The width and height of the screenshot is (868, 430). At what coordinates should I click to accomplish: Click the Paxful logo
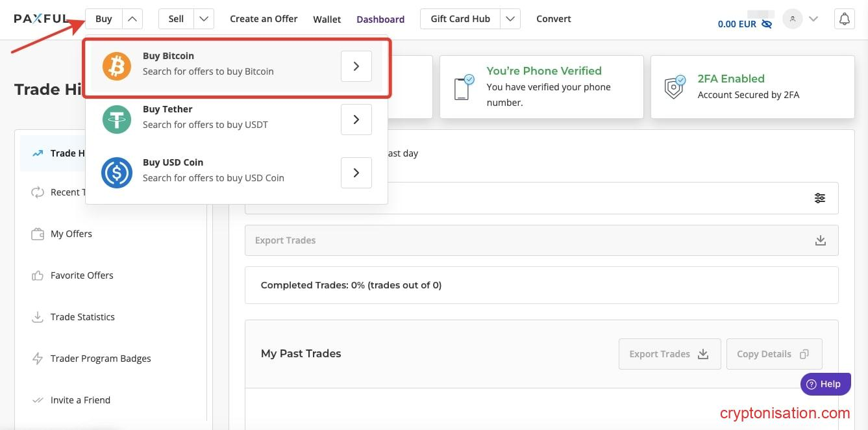(x=42, y=19)
